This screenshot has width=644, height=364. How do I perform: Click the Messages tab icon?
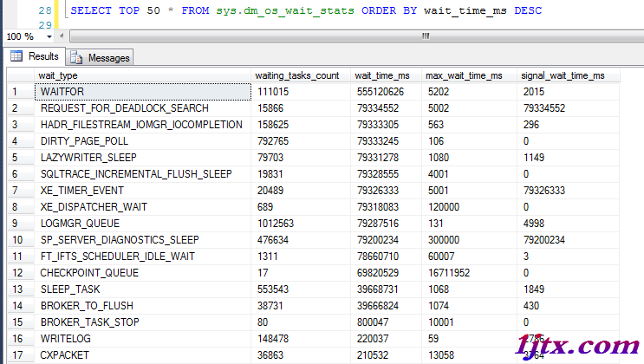click(x=76, y=58)
